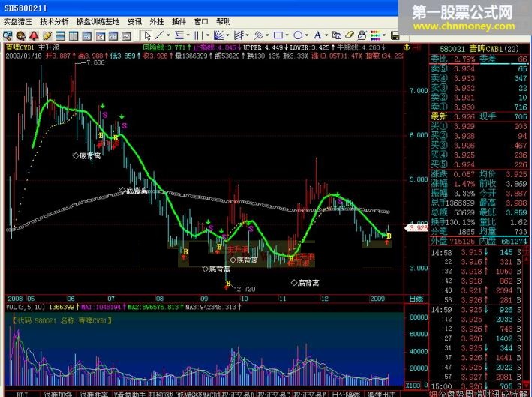Select the rectangle drawing tool
Image resolution: width=532 pixels, height=397 pixels.
278,35
